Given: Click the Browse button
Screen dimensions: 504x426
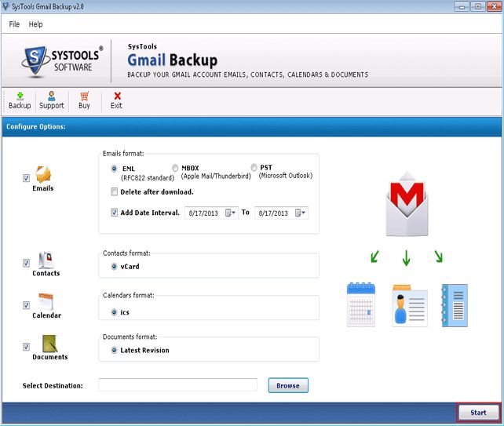Looking at the screenshot, I should tap(288, 385).
